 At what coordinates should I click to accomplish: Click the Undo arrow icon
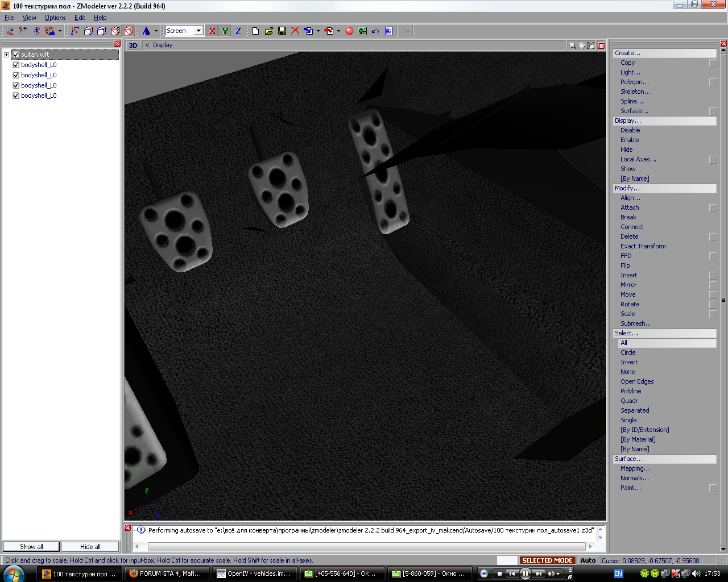coord(375,31)
